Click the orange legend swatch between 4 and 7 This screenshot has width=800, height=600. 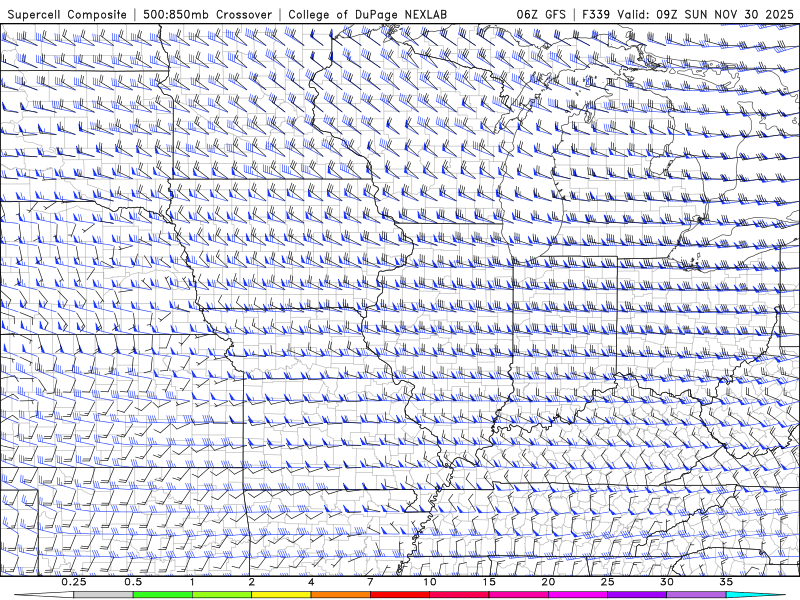(x=340, y=595)
